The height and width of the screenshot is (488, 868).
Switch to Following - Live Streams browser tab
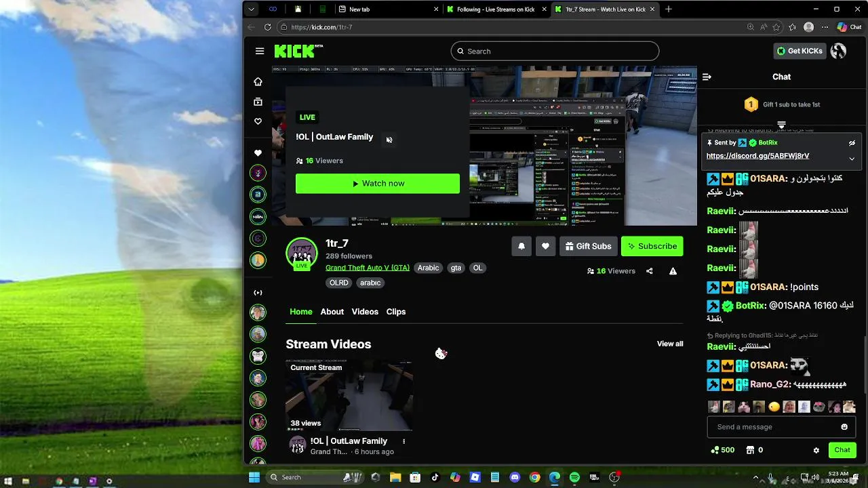pyautogui.click(x=496, y=9)
